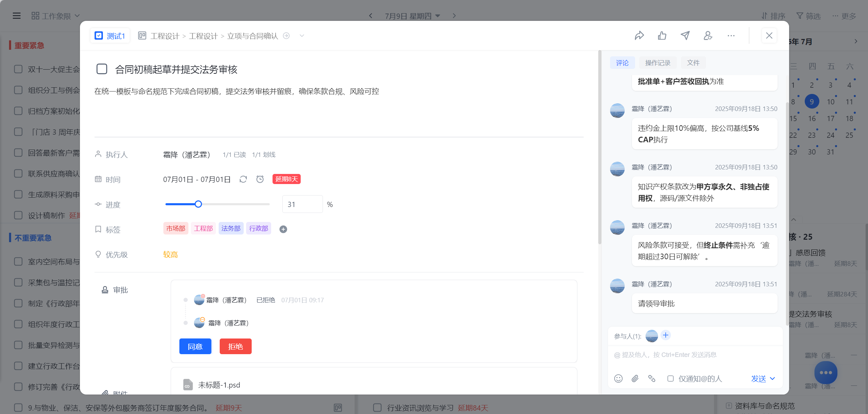Switch to the 文件 tab
Image resolution: width=868 pixels, height=414 pixels.
(693, 63)
